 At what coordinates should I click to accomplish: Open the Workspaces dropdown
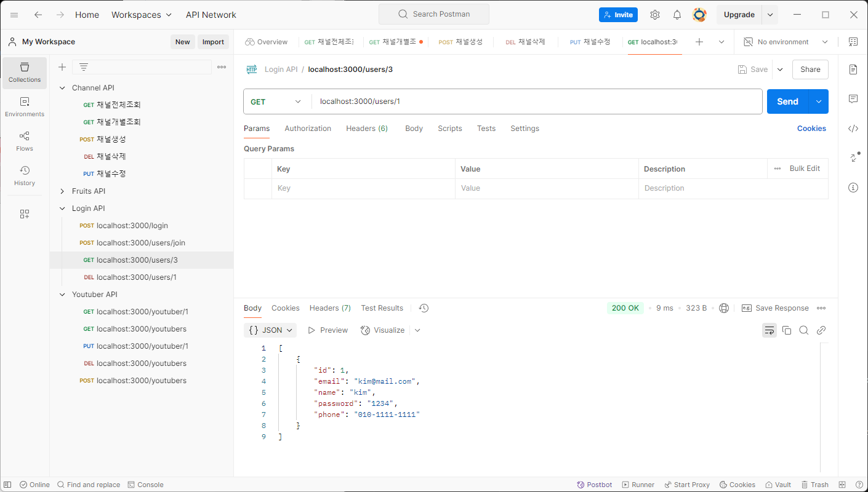coord(142,15)
